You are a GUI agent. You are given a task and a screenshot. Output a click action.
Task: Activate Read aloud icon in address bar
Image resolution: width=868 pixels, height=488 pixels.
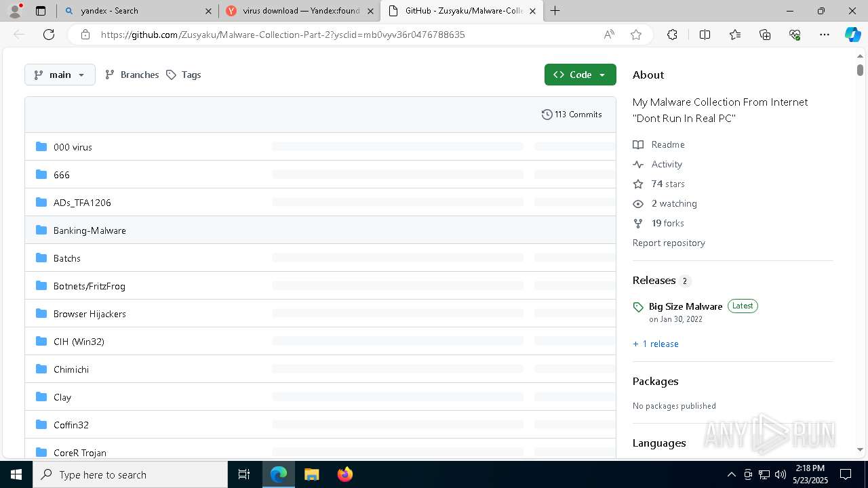tap(609, 35)
